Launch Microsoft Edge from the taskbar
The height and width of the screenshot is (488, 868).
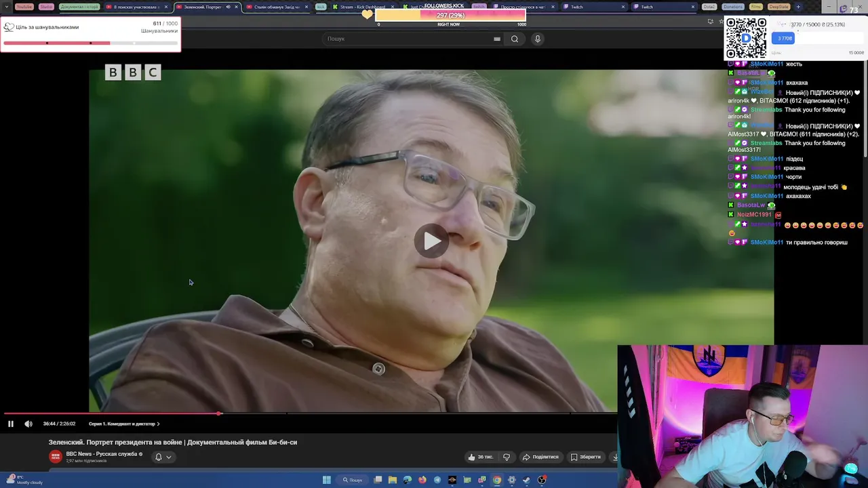tap(408, 480)
